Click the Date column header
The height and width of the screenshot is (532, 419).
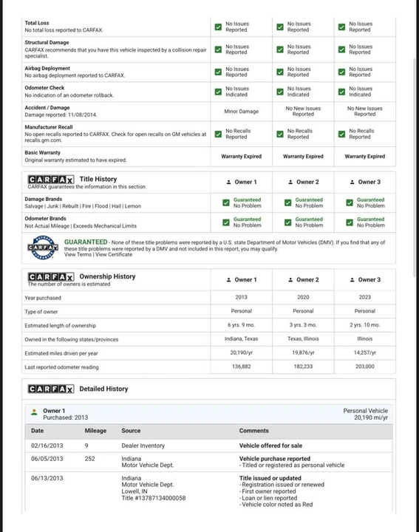38,431
